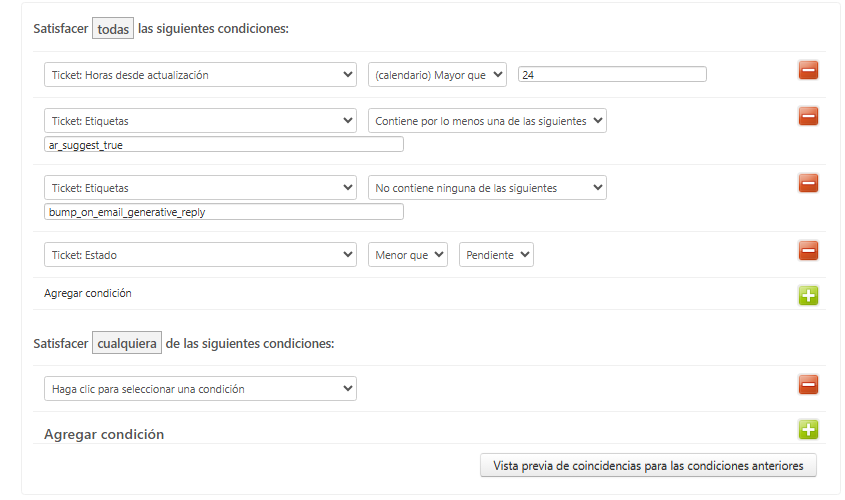Open 'No contiene ninguna de las siguientes' dropdown

(487, 188)
